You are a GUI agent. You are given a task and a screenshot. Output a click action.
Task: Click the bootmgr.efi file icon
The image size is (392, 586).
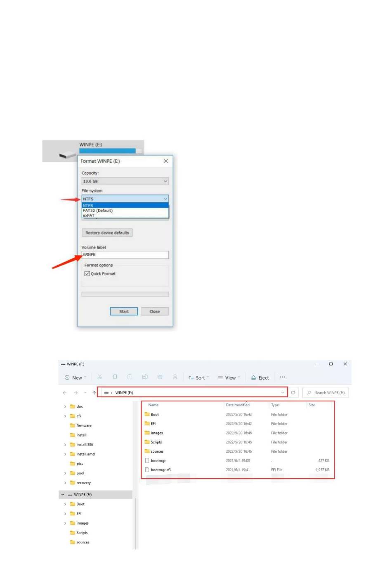[147, 470]
